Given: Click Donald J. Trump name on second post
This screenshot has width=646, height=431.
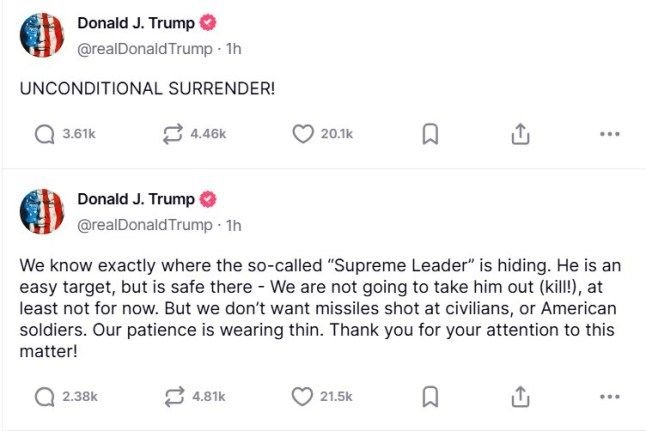Looking at the screenshot, I should 136,199.
